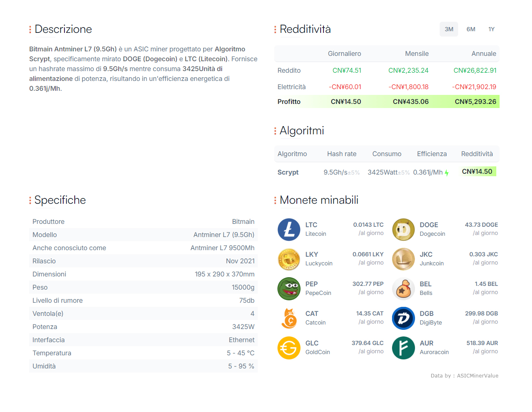The width and height of the screenshot is (532, 412).
Task: Click the Junkcoin JKC coin icon
Action: 404,259
